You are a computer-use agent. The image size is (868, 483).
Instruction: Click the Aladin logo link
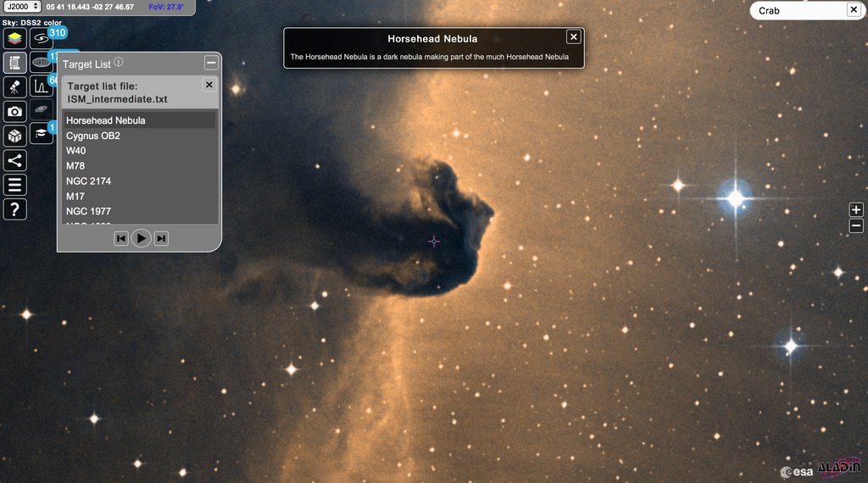(840, 468)
